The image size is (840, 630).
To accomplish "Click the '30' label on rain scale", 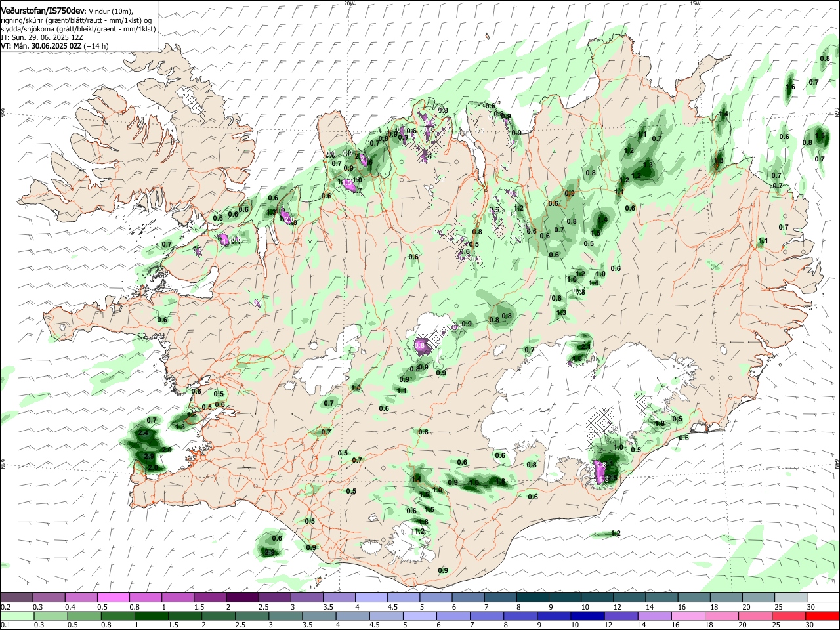I will point(811,625).
